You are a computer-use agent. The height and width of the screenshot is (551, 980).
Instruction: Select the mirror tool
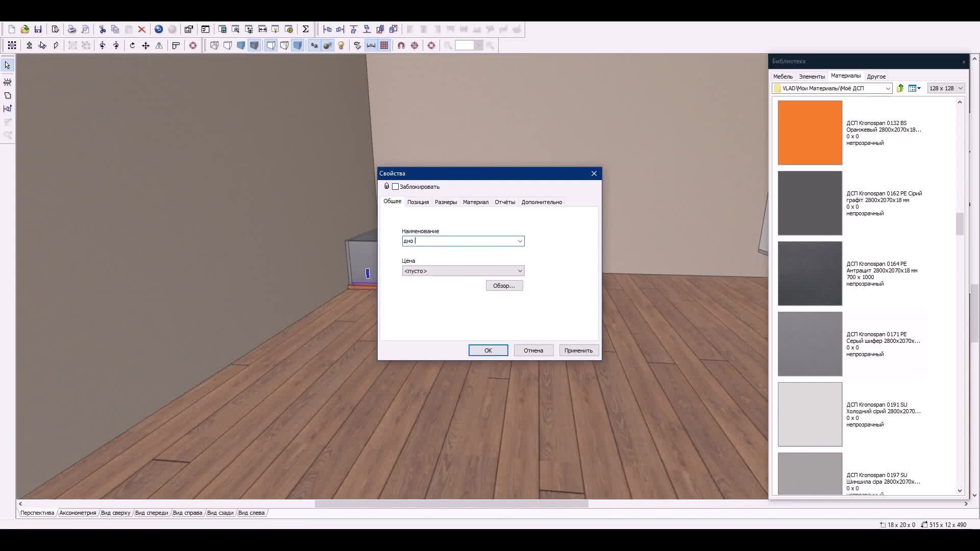click(x=159, y=45)
